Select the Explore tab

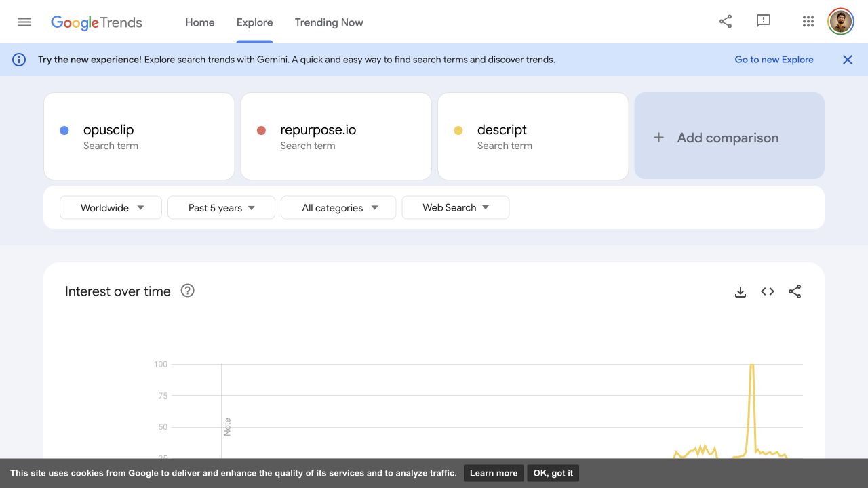pos(255,22)
